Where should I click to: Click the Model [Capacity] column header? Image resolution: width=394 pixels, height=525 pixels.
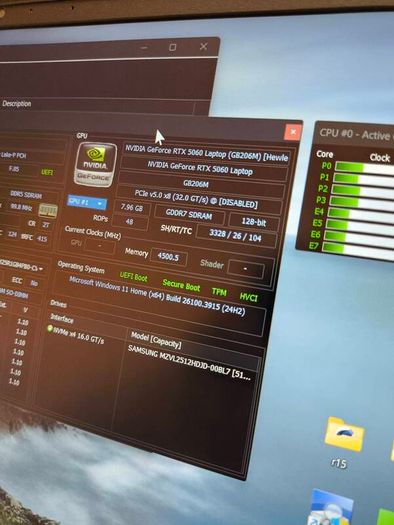[156, 340]
